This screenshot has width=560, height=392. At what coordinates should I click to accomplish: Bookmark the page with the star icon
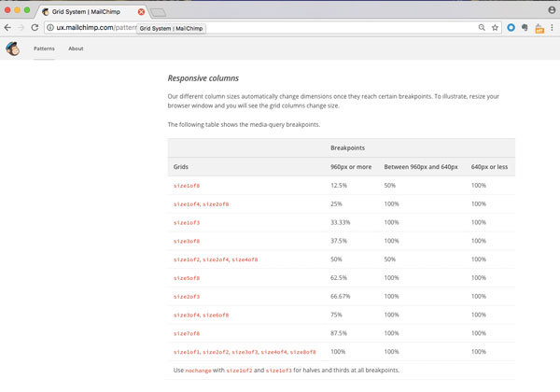click(495, 27)
